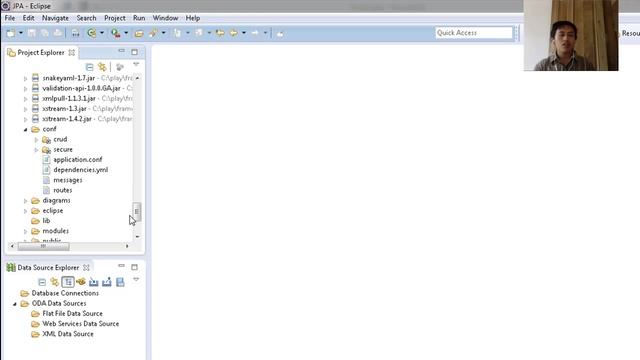This screenshot has height=360, width=640.
Task: Open the Back history dropdown arrow
Action: click(244, 33)
